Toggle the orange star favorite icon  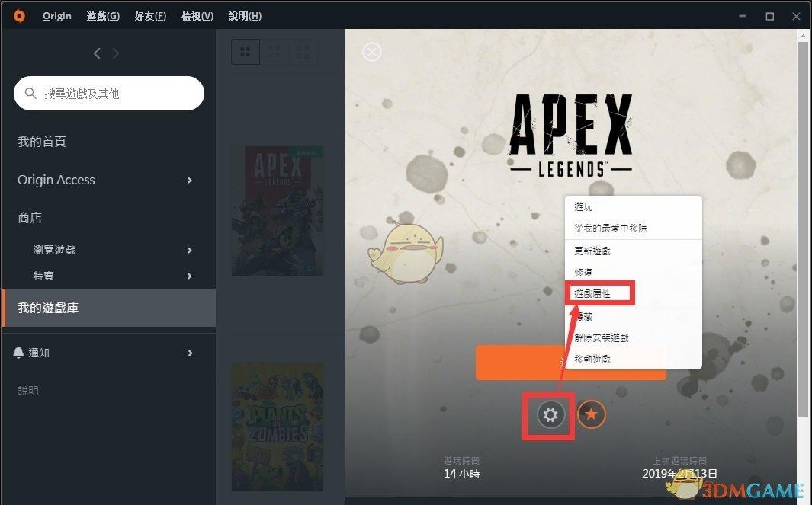point(591,414)
